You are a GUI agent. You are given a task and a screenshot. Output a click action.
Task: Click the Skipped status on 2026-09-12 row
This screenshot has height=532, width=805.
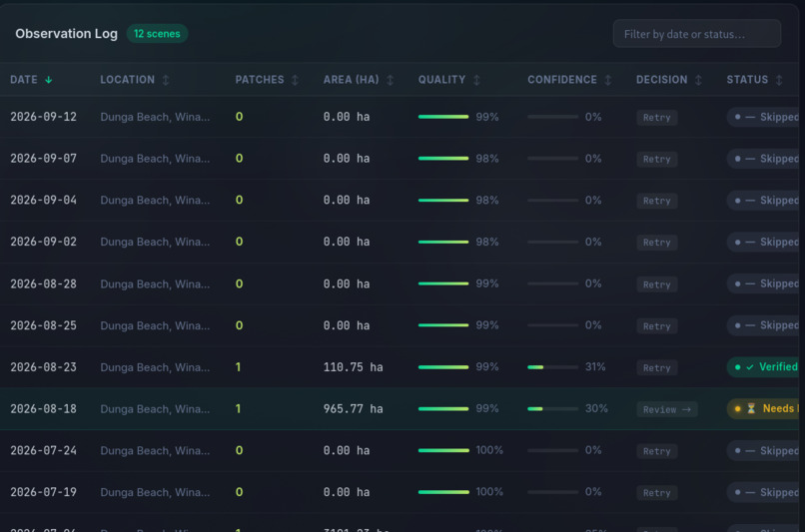[x=763, y=117]
